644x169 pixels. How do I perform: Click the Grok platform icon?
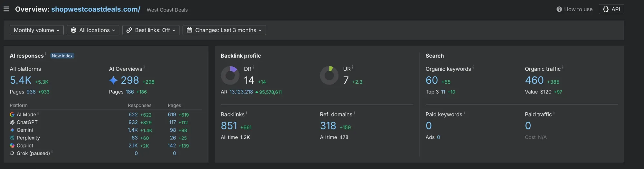pos(12,153)
